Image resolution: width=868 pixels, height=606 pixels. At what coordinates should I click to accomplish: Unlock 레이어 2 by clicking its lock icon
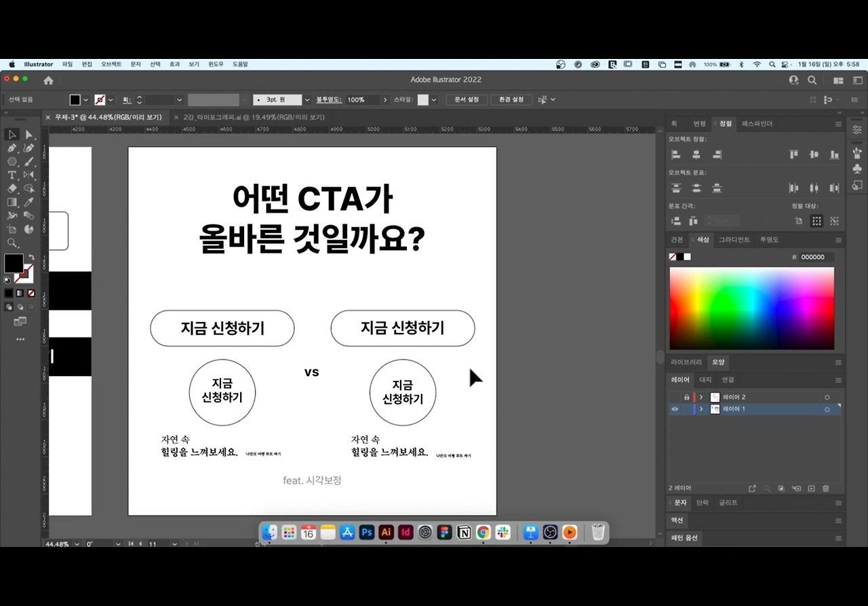coord(687,397)
